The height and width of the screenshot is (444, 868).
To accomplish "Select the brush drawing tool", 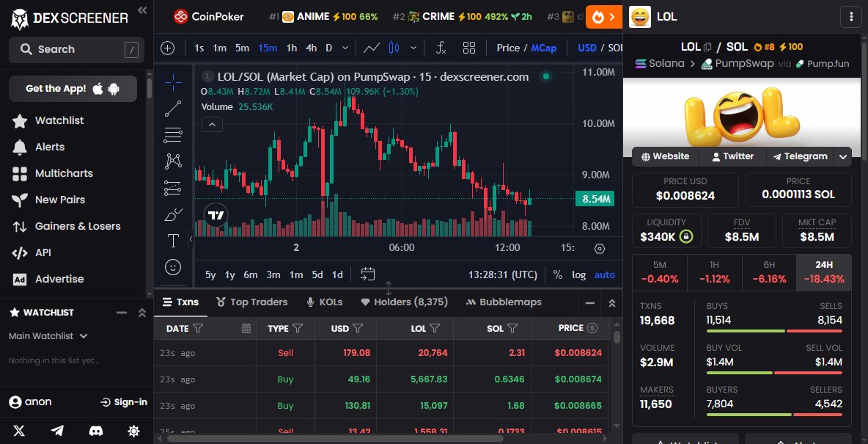I will pyautogui.click(x=173, y=214).
